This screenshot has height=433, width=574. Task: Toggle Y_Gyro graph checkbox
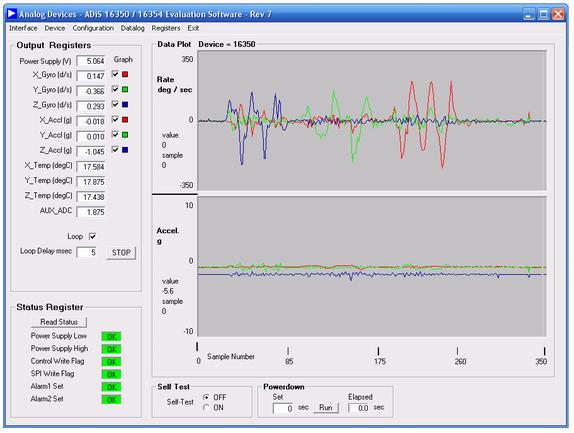click(x=115, y=89)
